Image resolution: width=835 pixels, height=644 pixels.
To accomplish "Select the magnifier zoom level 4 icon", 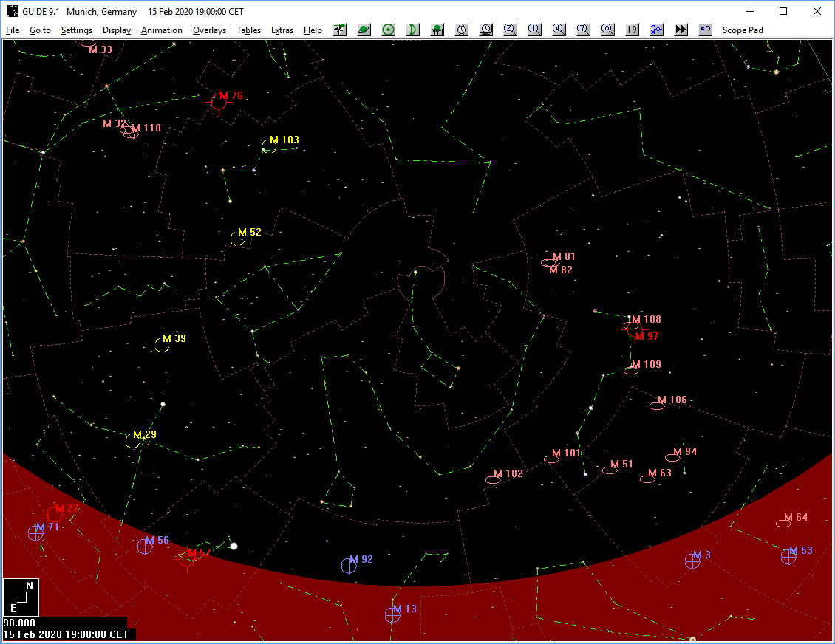I will tap(559, 30).
